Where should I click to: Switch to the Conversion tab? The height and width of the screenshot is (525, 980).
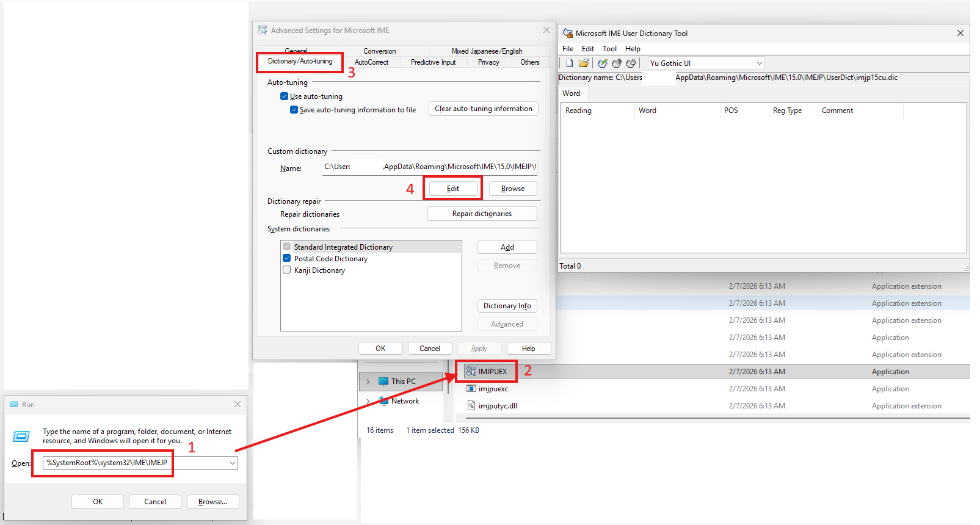tap(380, 51)
